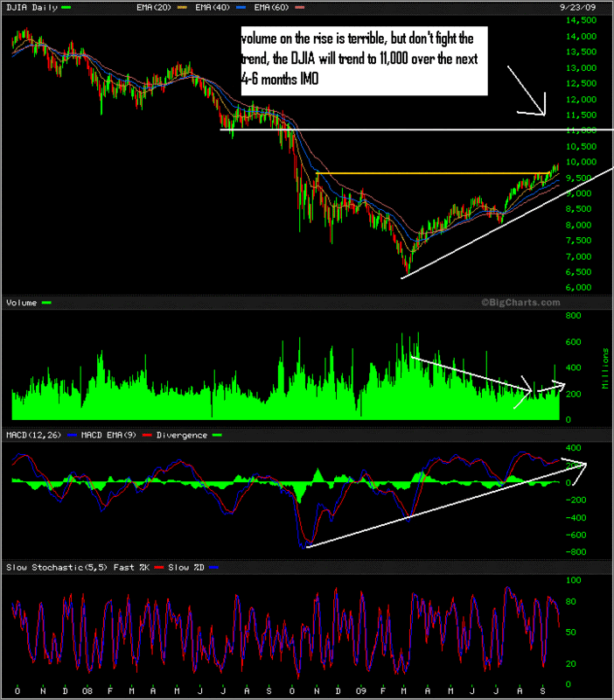
Task: Click the red Fast %K legend swatch
Action: 159,567
